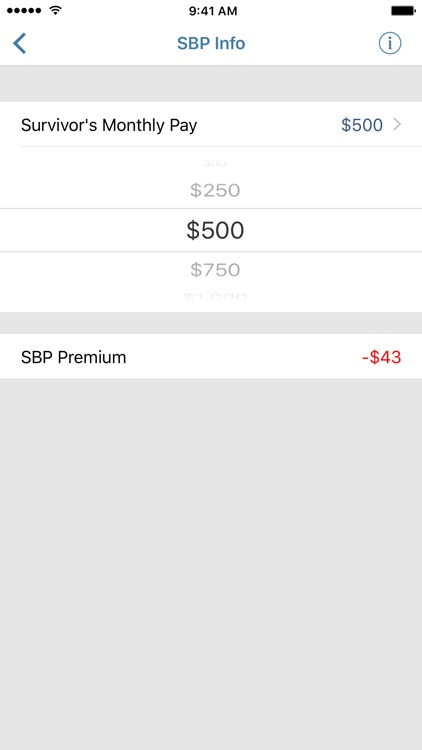
Task: Tap the back arrow in navigation bar
Action: click(19, 44)
